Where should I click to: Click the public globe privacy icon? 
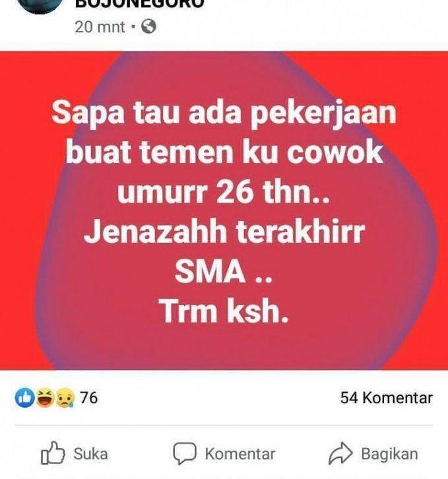[x=148, y=26]
